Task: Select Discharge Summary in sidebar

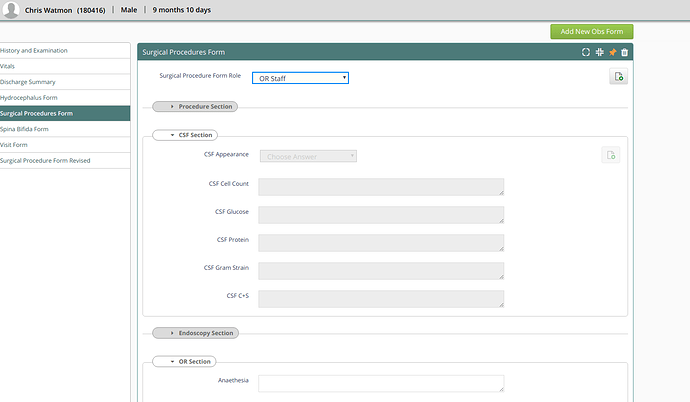Action: pyautogui.click(x=64, y=82)
